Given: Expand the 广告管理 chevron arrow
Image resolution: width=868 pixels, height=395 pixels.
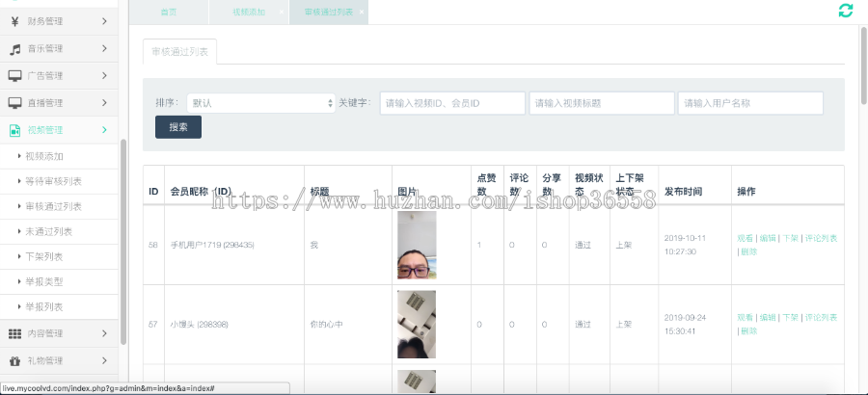Looking at the screenshot, I should [x=104, y=76].
